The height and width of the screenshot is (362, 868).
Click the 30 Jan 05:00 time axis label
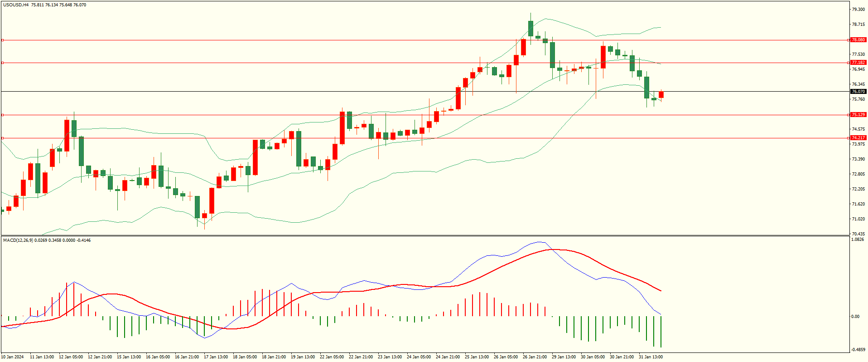tap(593, 357)
